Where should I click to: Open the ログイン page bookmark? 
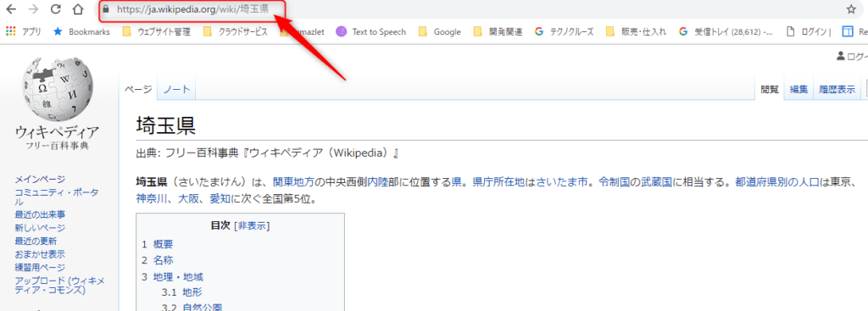point(808,31)
